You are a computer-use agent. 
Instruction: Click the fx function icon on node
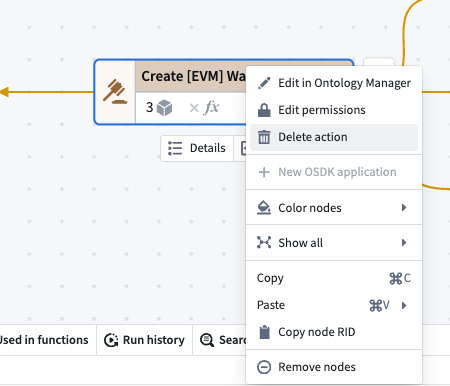point(212,108)
